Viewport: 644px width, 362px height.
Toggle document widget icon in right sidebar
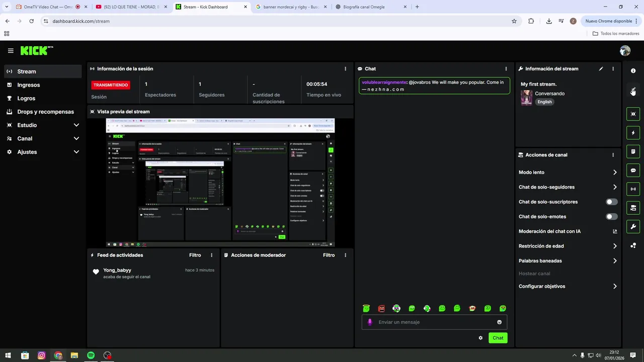coord(633,151)
